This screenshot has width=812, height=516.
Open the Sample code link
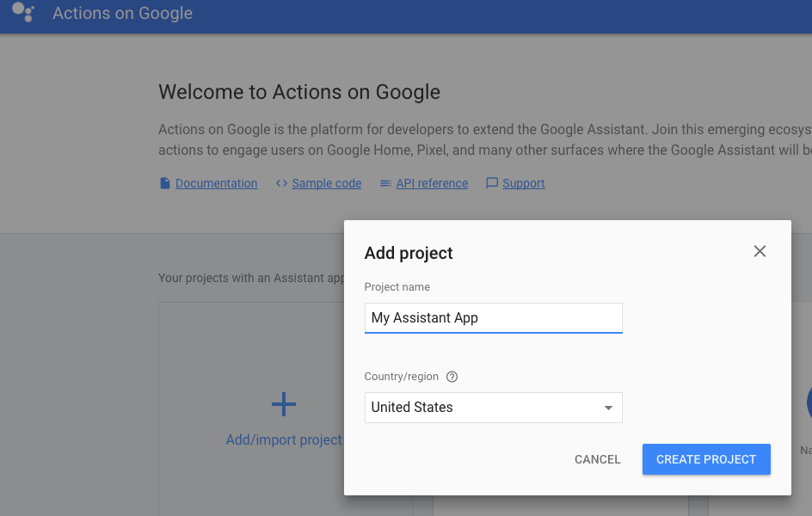tap(326, 182)
